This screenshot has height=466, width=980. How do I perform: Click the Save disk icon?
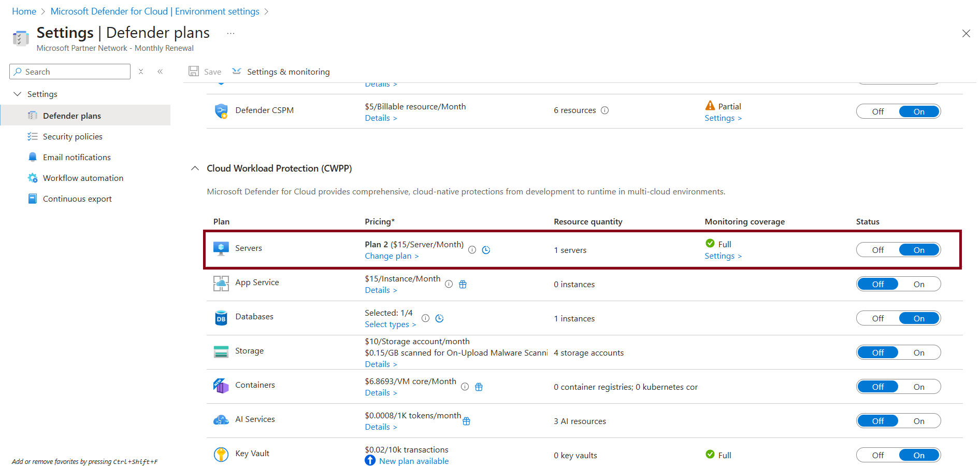click(194, 72)
